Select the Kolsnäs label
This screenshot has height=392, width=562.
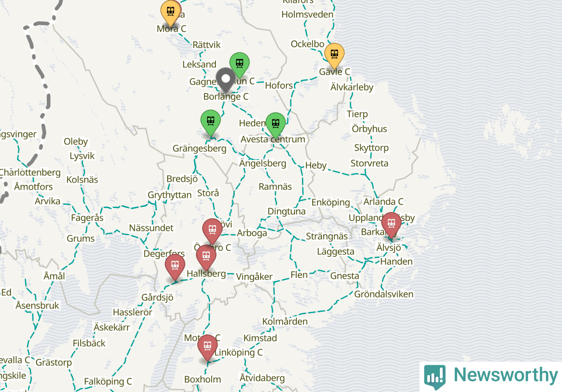coord(82,180)
